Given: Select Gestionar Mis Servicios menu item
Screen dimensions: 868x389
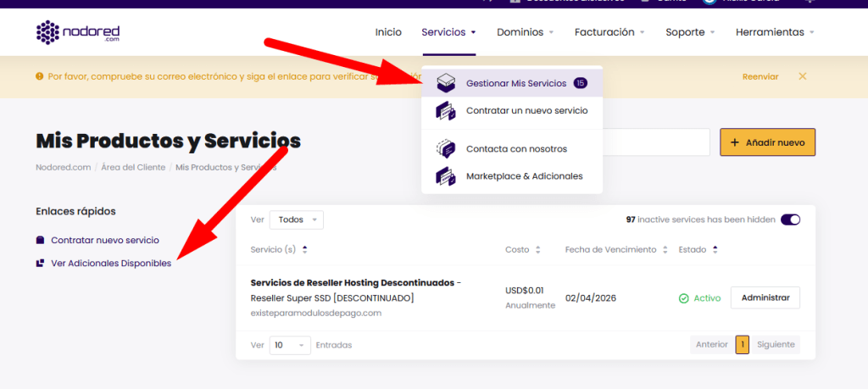Looking at the screenshot, I should 511,83.
